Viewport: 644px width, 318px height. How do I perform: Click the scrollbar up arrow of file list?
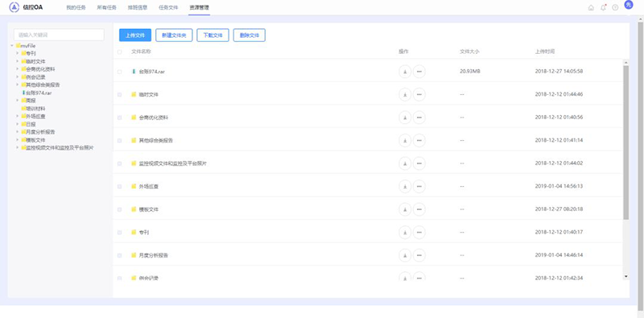point(626,63)
